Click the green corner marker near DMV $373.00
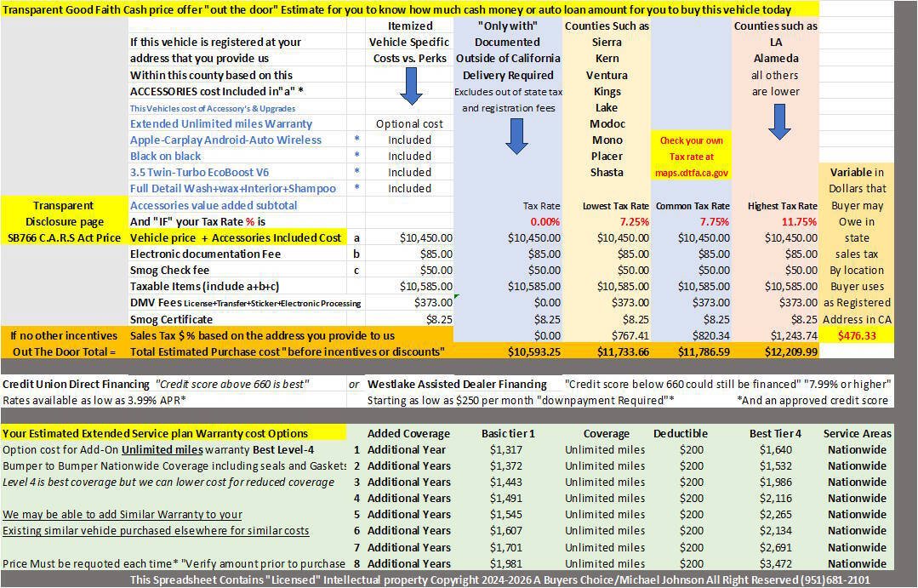 (x=457, y=297)
